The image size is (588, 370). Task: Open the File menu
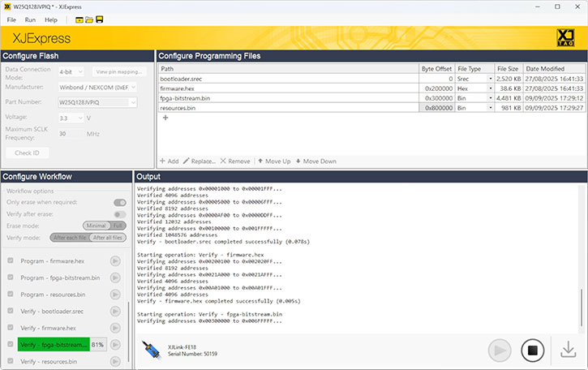(x=11, y=20)
